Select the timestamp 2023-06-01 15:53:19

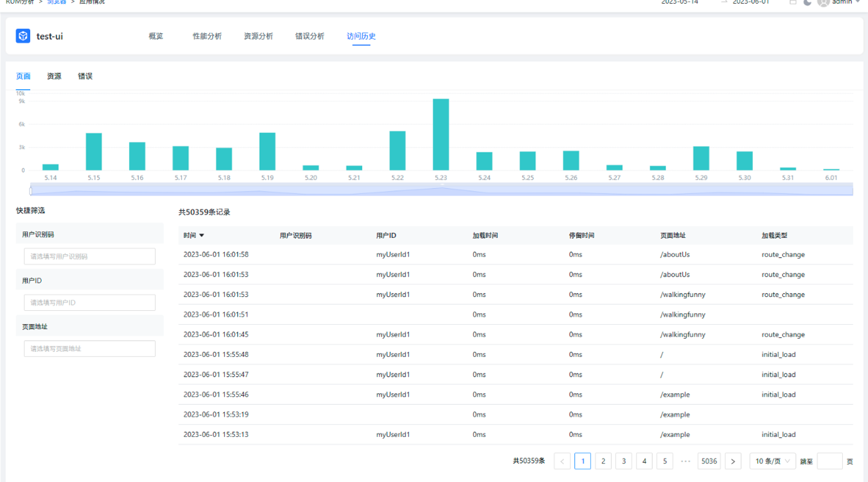tap(216, 415)
